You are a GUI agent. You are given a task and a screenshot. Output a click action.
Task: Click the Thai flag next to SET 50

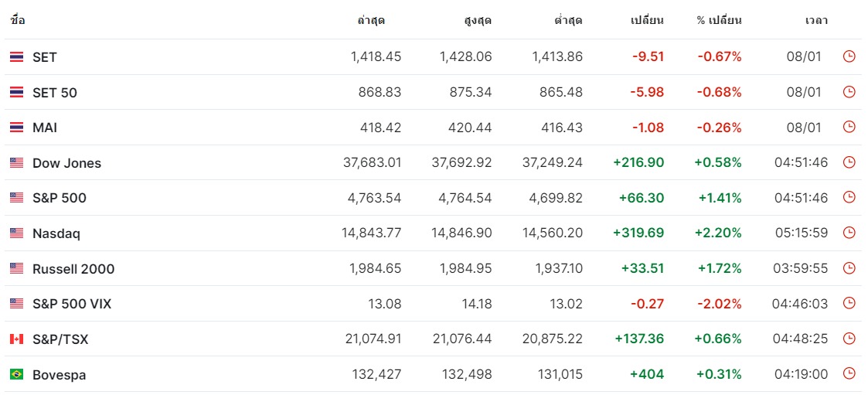(16, 93)
